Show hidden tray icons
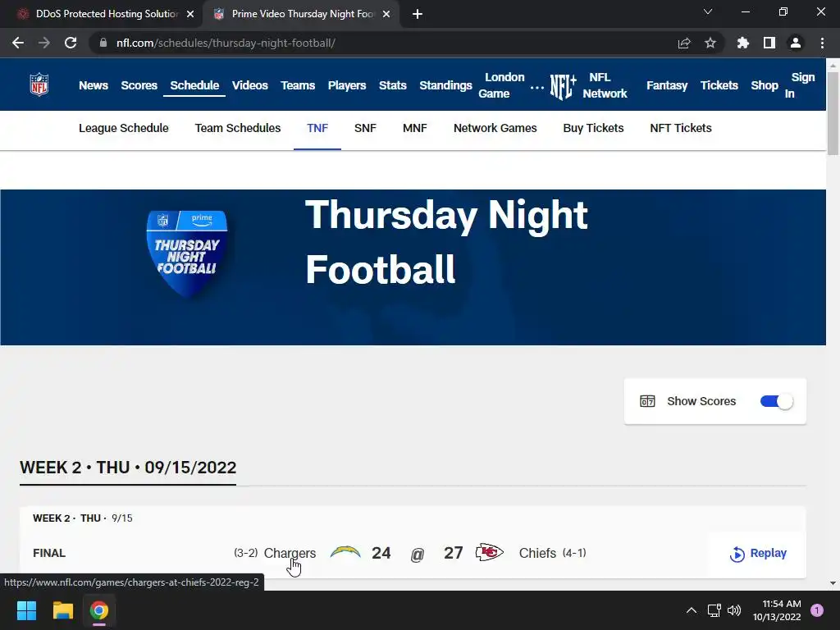The height and width of the screenshot is (630, 840). (692, 610)
